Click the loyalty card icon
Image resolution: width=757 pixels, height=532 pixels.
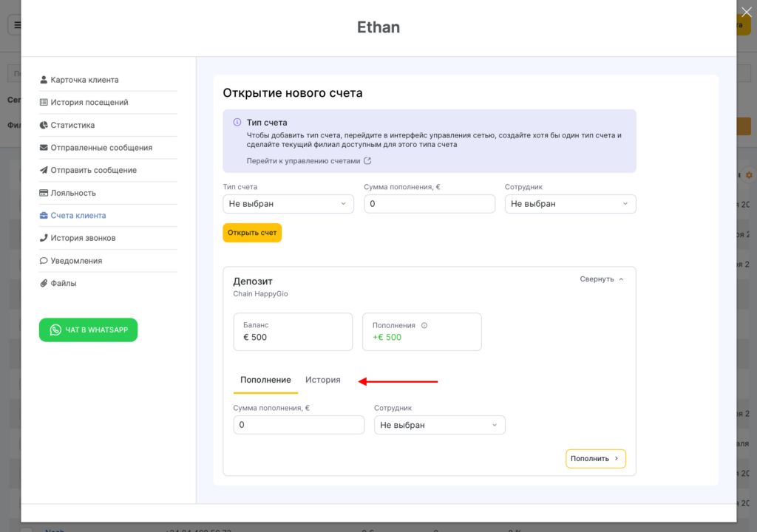coord(44,193)
